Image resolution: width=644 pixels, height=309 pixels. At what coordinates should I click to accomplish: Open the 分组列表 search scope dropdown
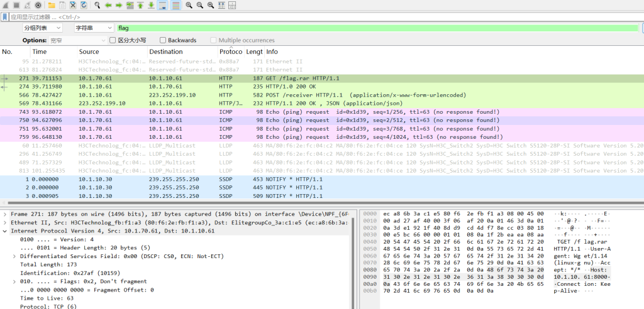[42, 28]
